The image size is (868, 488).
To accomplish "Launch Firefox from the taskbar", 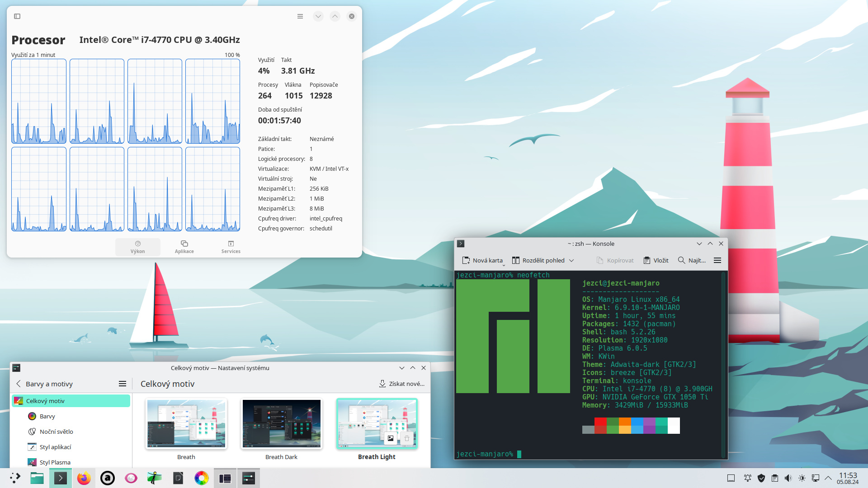I will [x=84, y=478].
